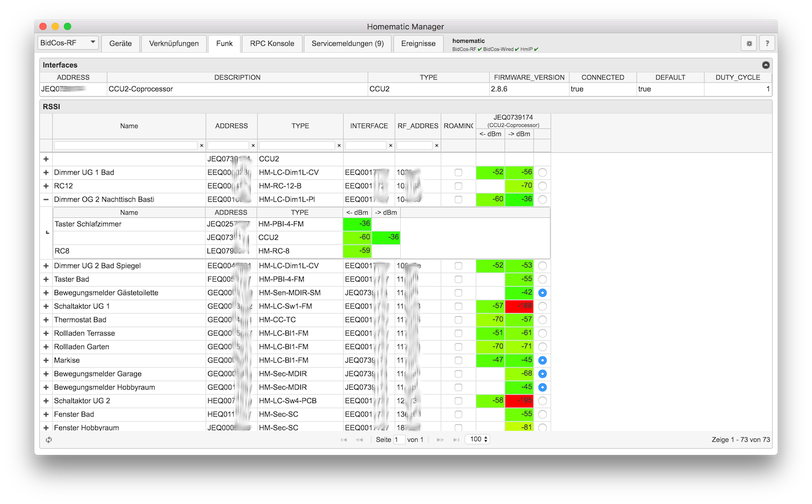
Task: Toggle roaming checkbox for Dimmer UG 1 Bad
Action: click(458, 173)
